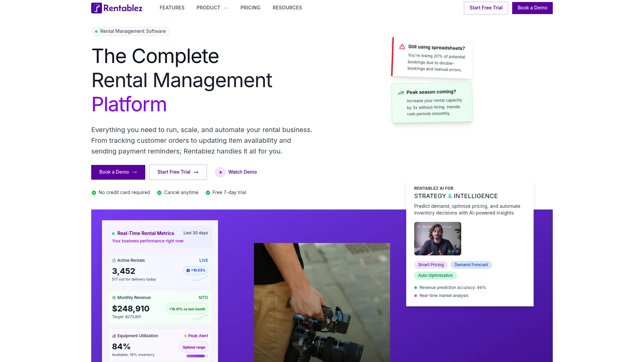Click the Free 7-day trial checkmark icon
Screen dimensions: 644x362
[208, 193]
